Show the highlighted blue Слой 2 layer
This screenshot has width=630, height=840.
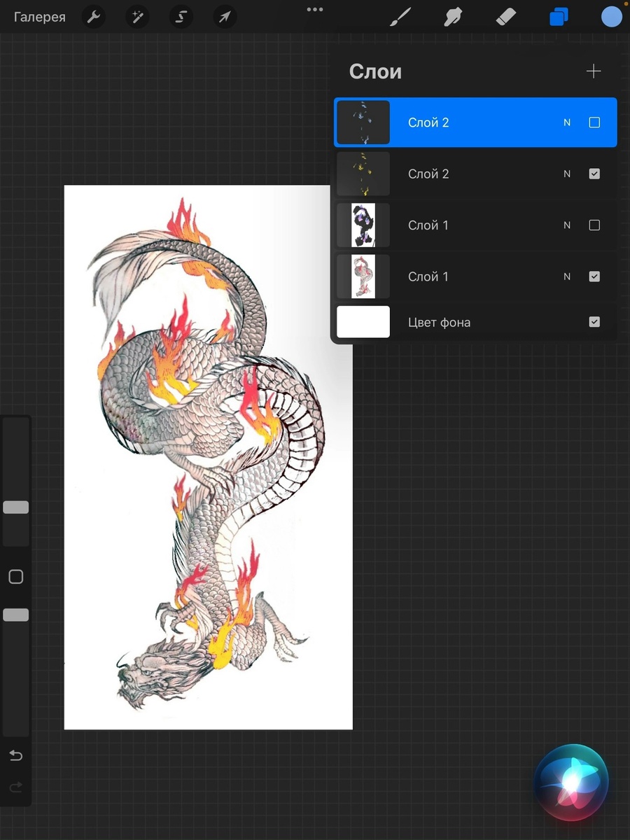click(x=594, y=122)
